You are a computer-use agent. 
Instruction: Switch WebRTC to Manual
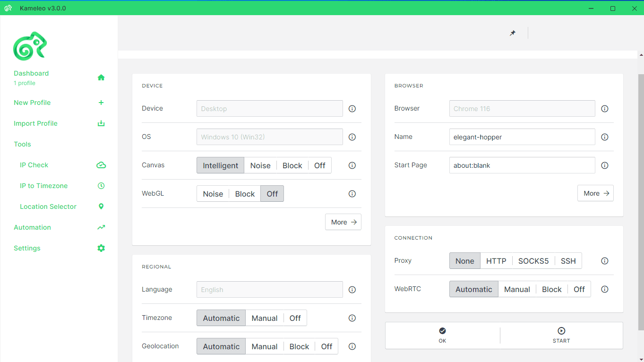pyautogui.click(x=517, y=289)
